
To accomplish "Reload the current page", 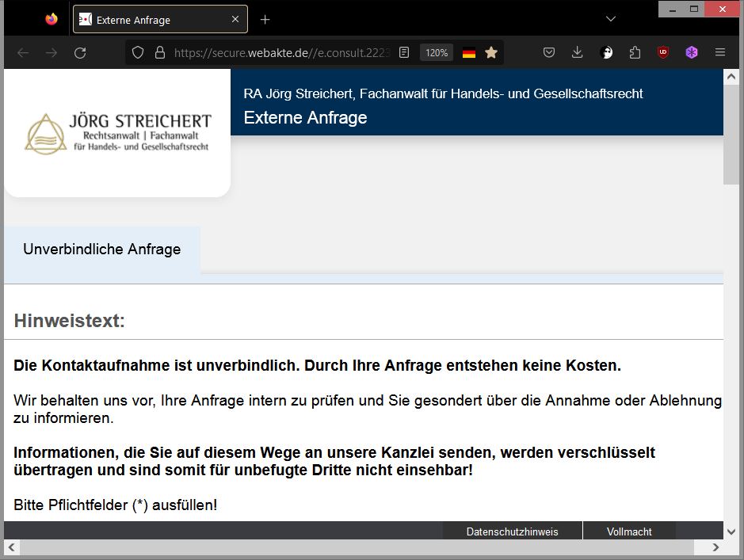I will click(80, 52).
